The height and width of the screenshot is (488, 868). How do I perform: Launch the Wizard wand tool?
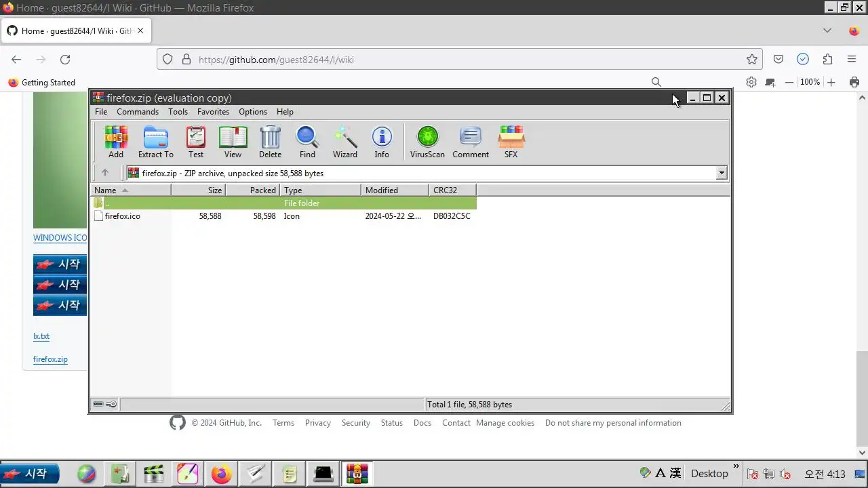point(344,142)
